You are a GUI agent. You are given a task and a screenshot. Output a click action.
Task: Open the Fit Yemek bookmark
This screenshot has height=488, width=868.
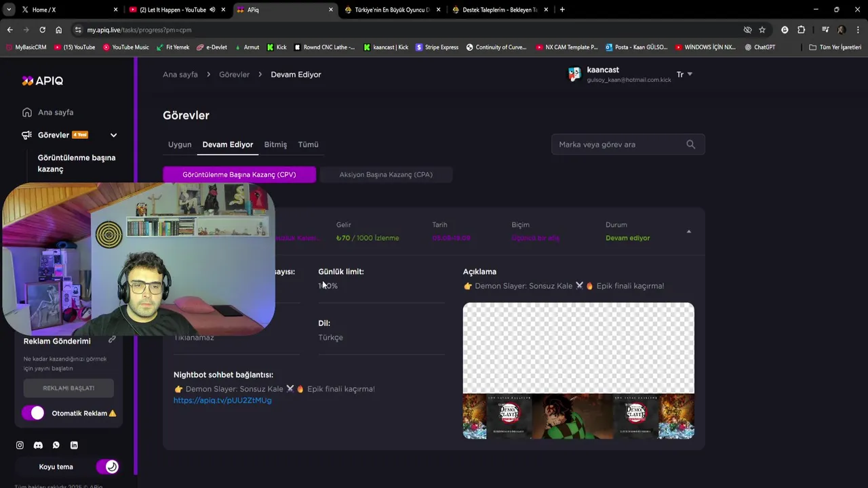(172, 47)
